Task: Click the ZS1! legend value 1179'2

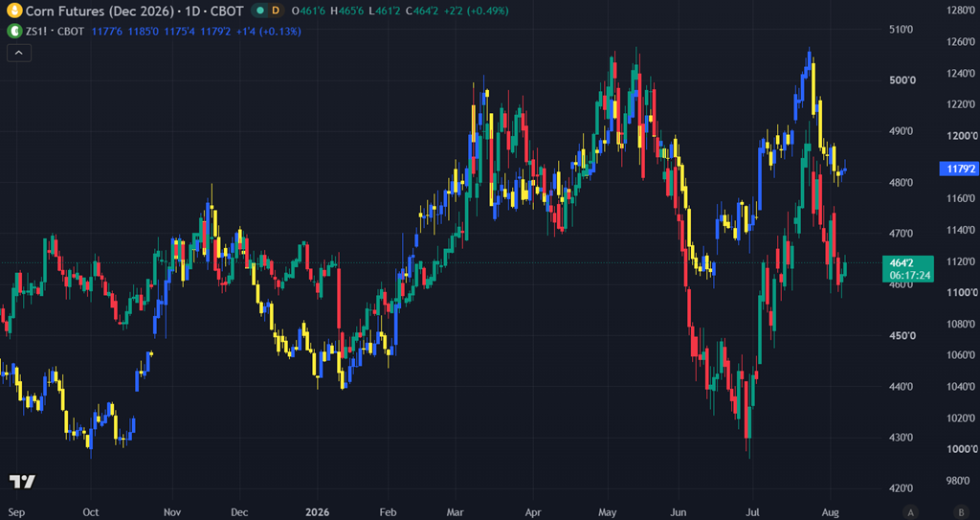Action: 217,31
